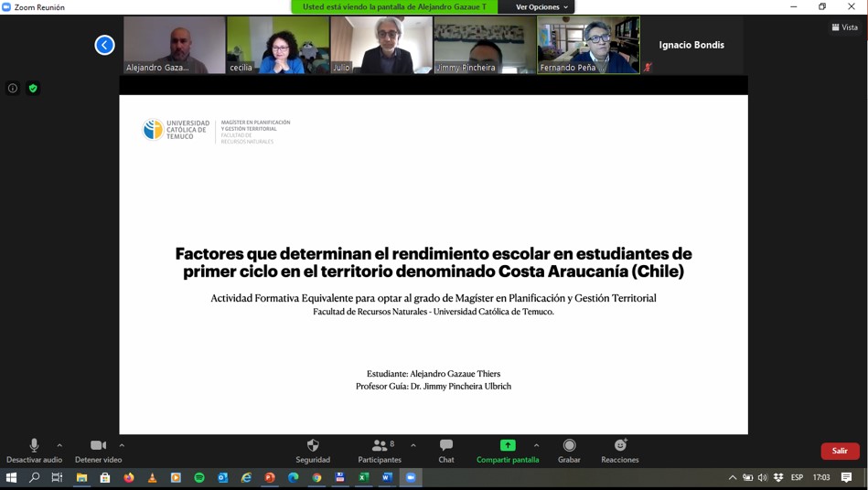Open Dropbox from the system tray

(x=778, y=477)
